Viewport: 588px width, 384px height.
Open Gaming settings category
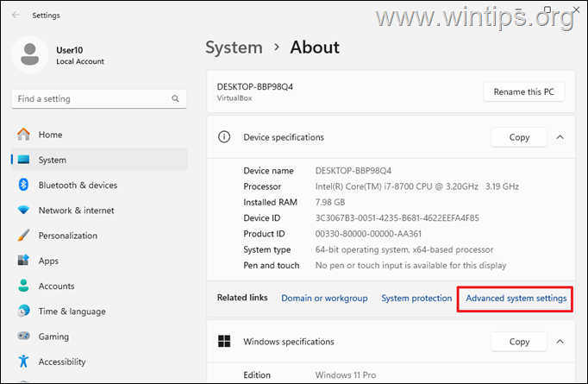[x=99, y=337]
